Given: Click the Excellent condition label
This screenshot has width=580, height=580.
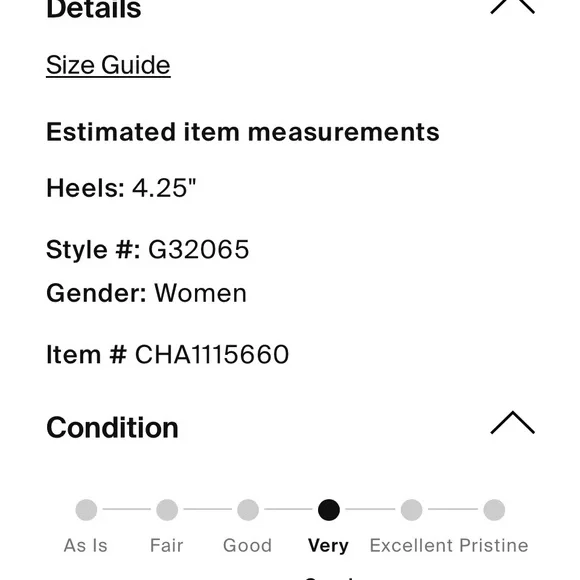Looking at the screenshot, I should (x=411, y=546).
